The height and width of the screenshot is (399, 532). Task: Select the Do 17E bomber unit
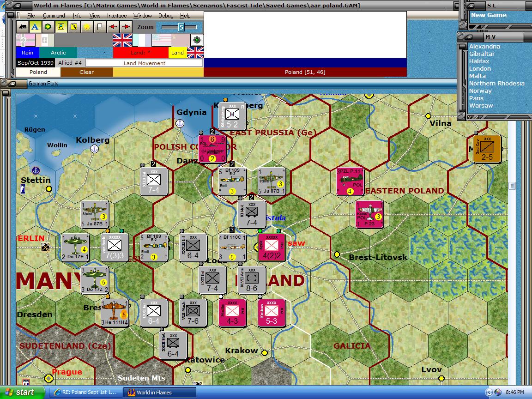75,247
